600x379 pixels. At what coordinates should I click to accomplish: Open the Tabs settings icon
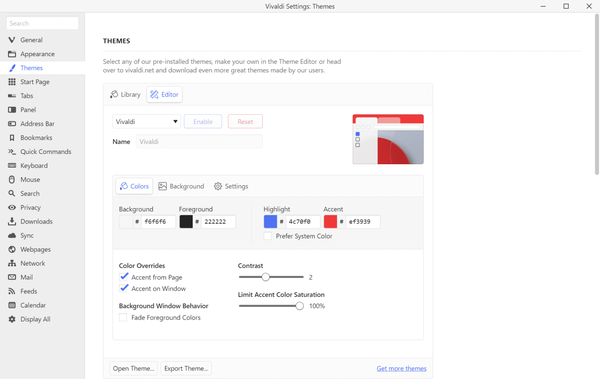tap(12, 96)
